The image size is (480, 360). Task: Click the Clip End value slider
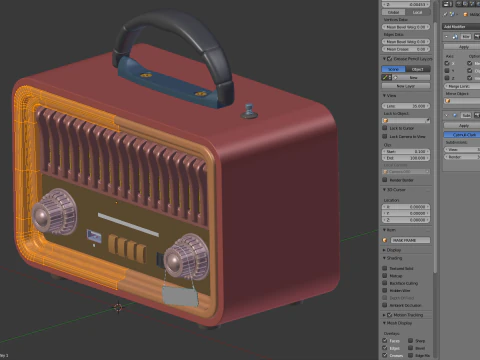coord(406,158)
